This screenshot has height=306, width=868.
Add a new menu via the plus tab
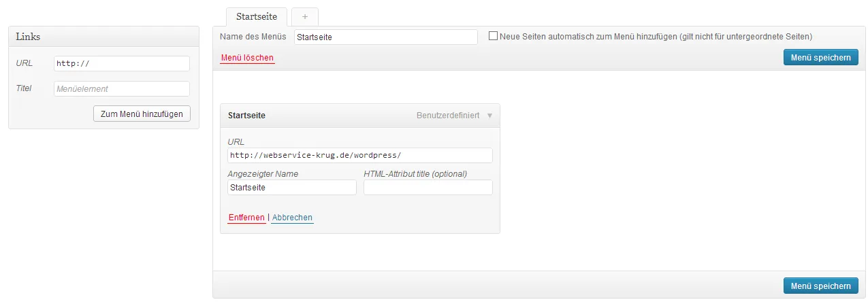pyautogui.click(x=304, y=16)
